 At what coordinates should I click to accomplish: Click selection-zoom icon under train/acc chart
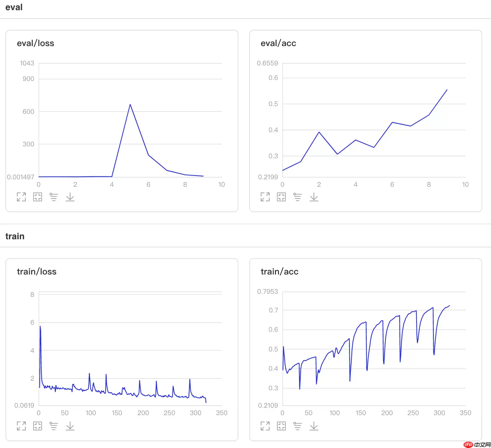(281, 426)
